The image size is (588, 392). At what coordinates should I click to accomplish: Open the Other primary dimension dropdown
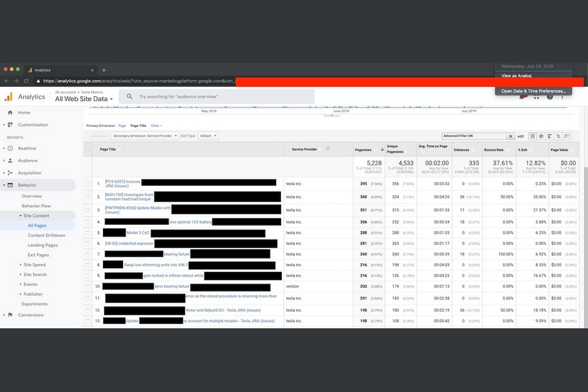(x=156, y=126)
